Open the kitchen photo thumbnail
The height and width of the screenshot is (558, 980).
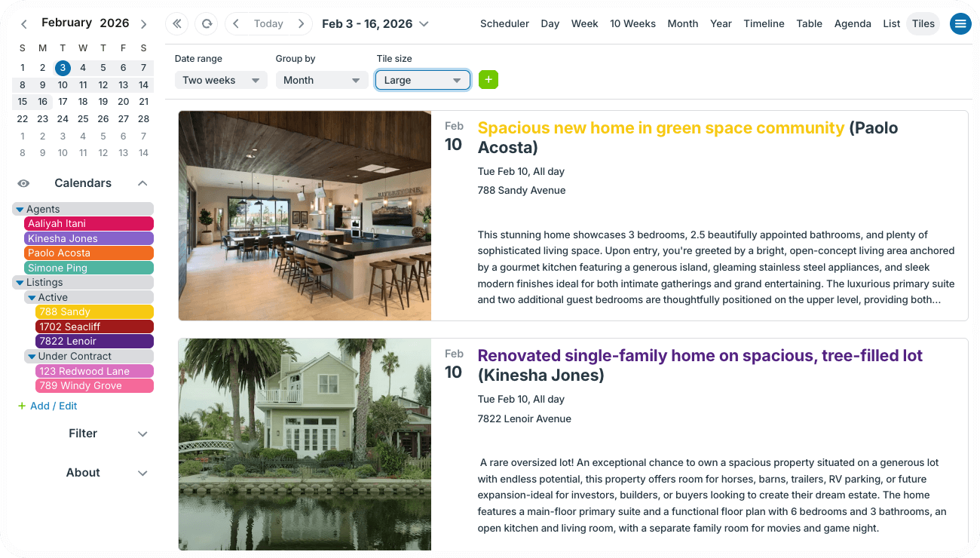(x=305, y=216)
